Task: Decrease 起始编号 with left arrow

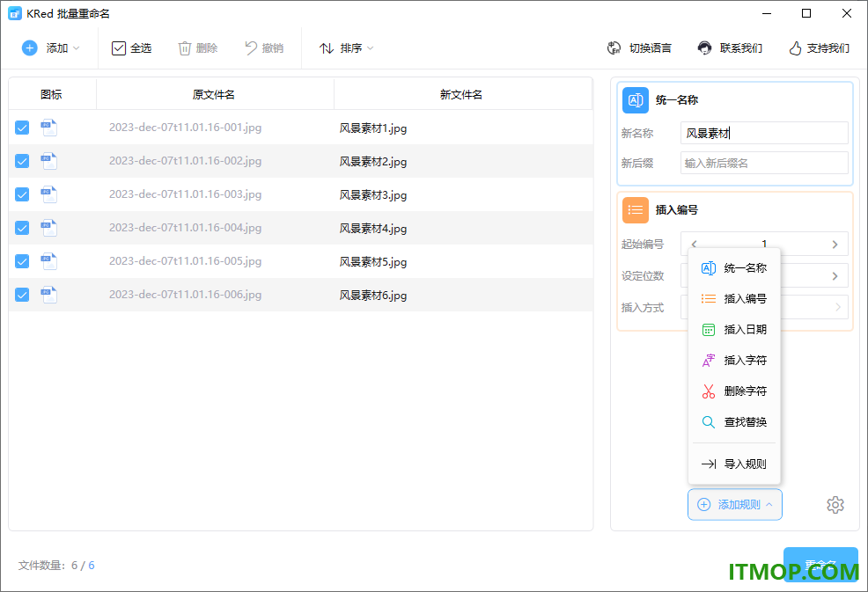Action: [x=694, y=244]
